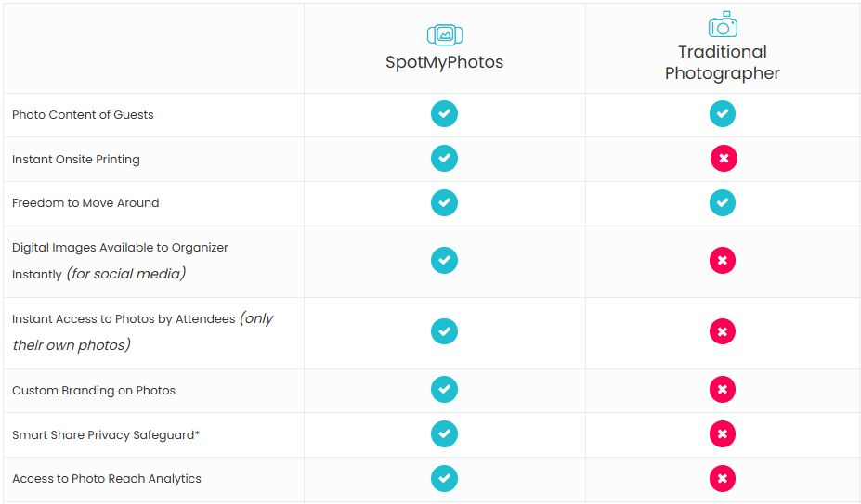The image size is (861, 504).
Task: Click red X for Digital Images Available to Organizer
Action: 723,260
